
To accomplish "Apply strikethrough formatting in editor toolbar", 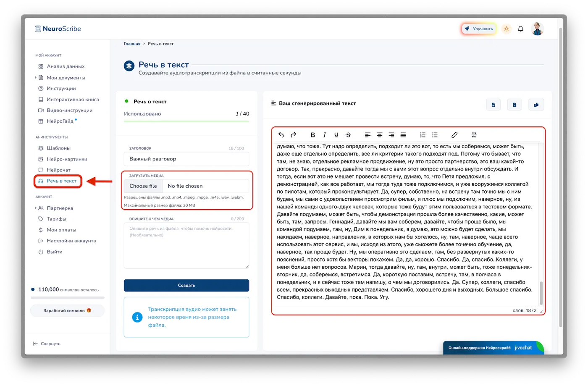I will pos(348,135).
